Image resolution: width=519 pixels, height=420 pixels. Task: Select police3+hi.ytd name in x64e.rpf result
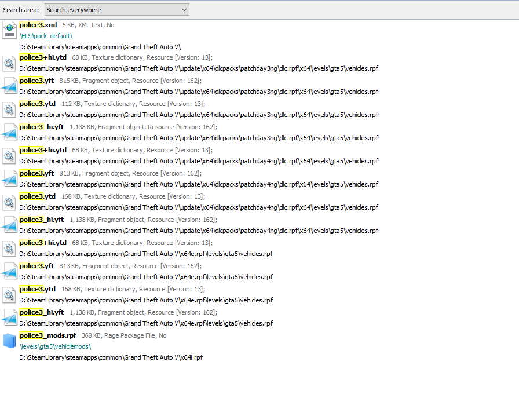click(x=43, y=243)
